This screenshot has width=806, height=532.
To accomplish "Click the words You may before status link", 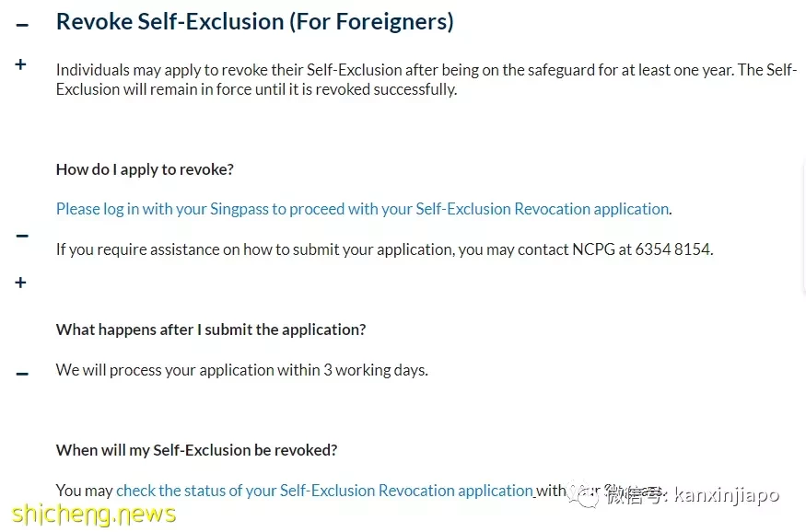I will coord(85,491).
